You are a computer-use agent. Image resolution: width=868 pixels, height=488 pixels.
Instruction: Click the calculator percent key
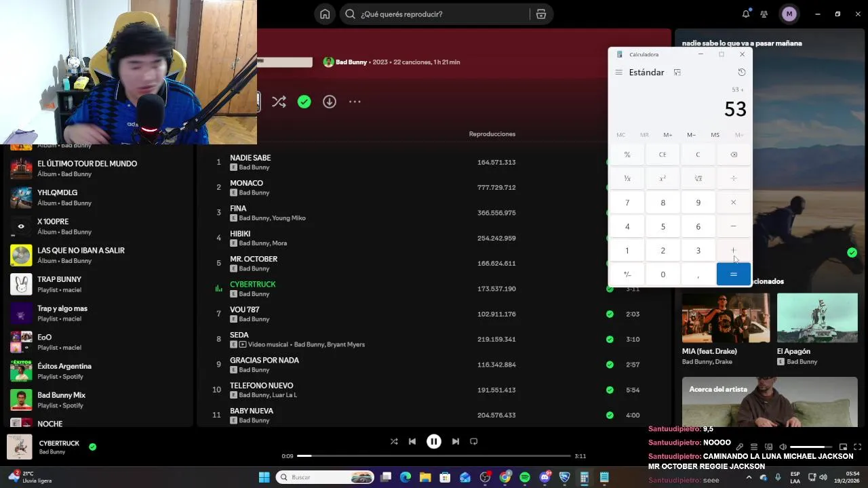(x=627, y=155)
